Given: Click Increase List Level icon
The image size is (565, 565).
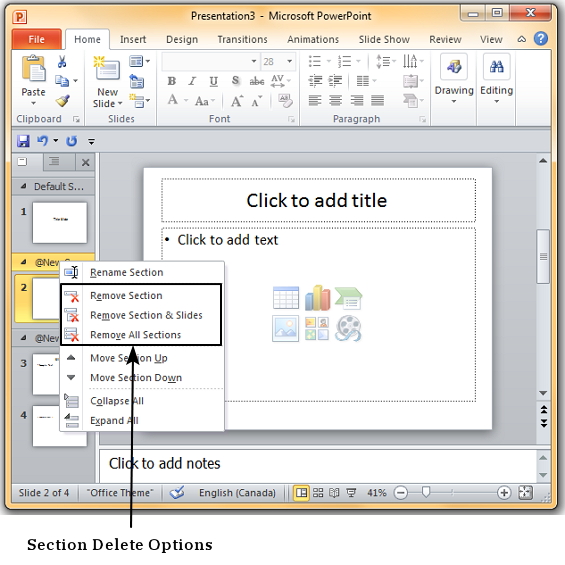Looking at the screenshot, I should tap(335, 81).
